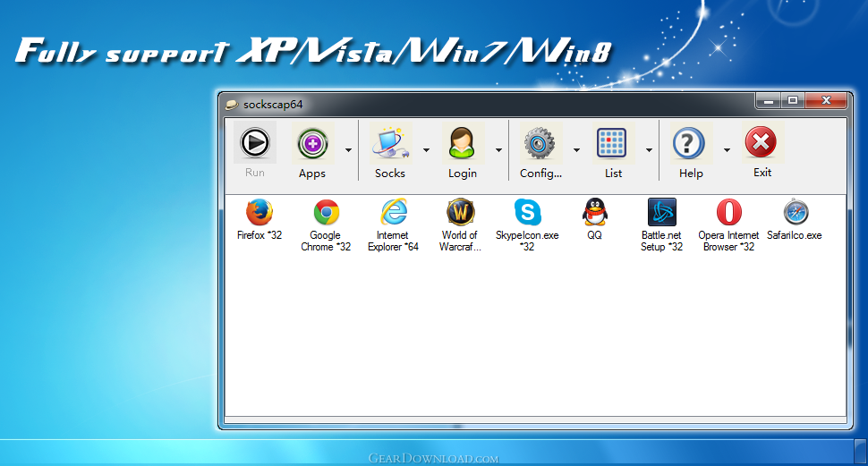Viewport: 868px width, 466px height.
Task: Expand the Config dropdown arrow
Action: coord(576,150)
